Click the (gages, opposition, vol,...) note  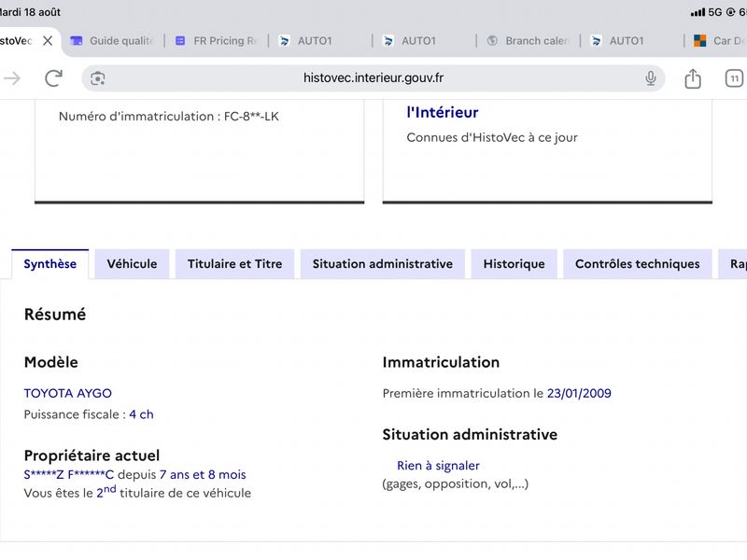click(x=456, y=483)
